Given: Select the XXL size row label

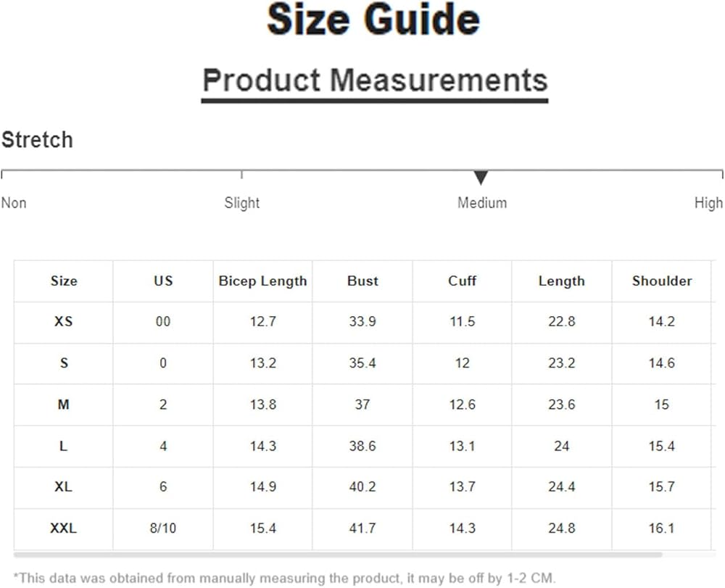Looking at the screenshot, I should coord(64,529).
